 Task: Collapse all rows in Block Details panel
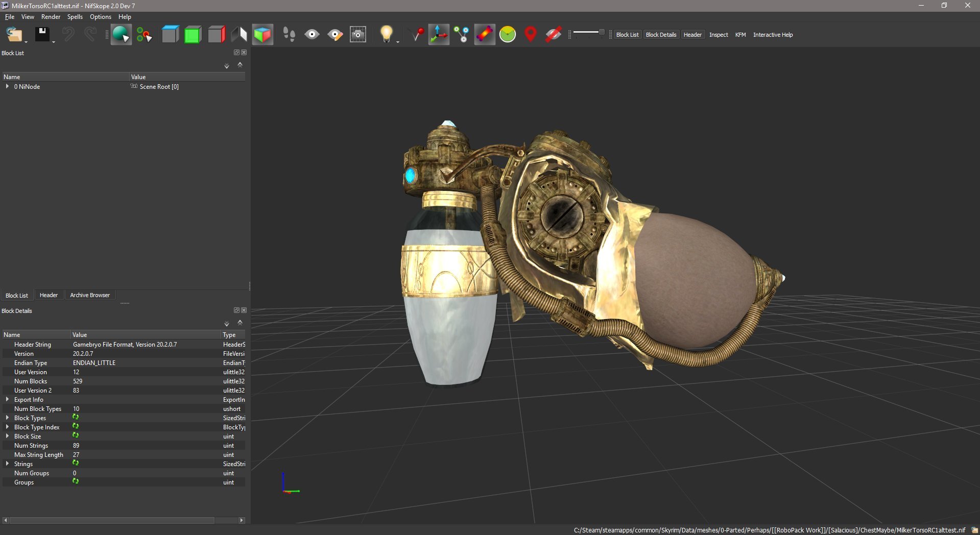pyautogui.click(x=240, y=323)
